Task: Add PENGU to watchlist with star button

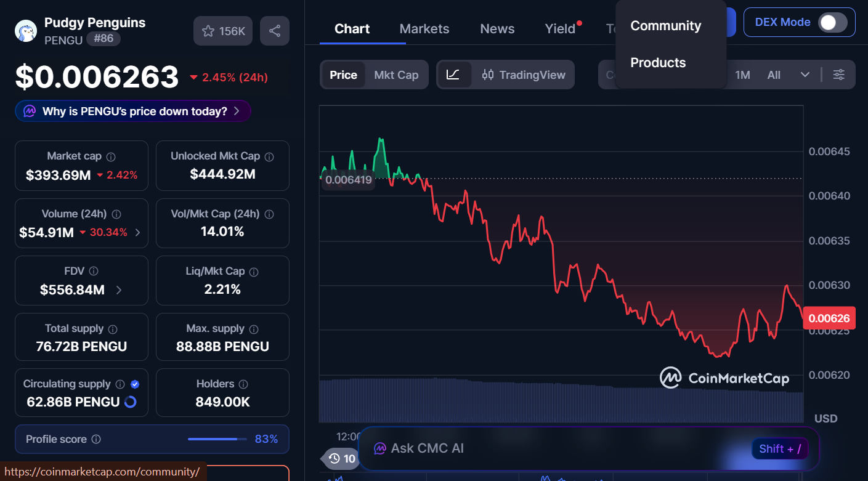Action: pos(223,31)
